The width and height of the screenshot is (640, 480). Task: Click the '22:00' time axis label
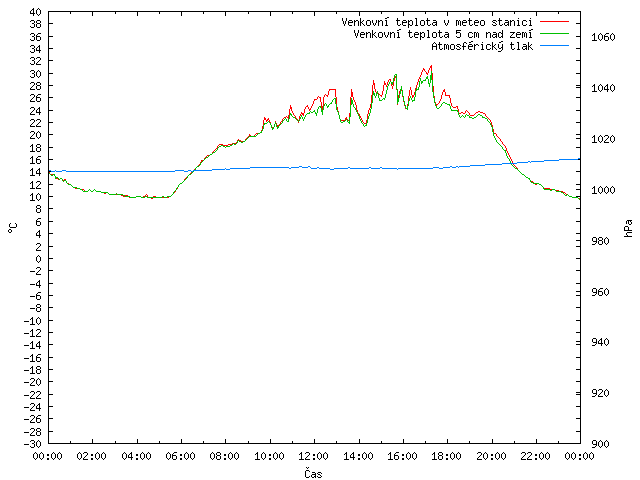[536, 456]
